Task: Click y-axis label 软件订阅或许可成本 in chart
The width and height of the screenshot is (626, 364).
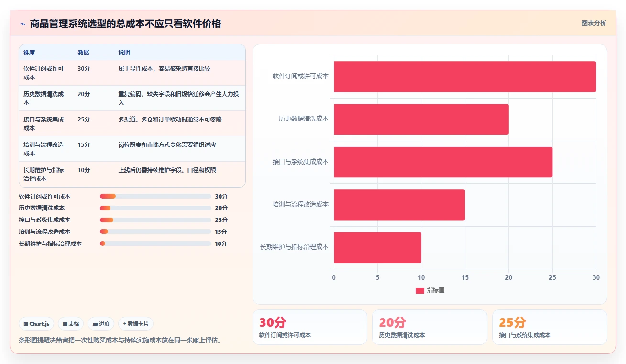Action: tap(300, 76)
